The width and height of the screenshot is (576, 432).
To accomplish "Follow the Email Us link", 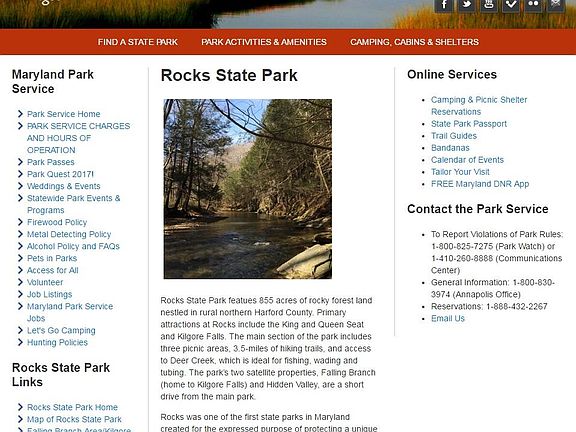I will point(448,318).
